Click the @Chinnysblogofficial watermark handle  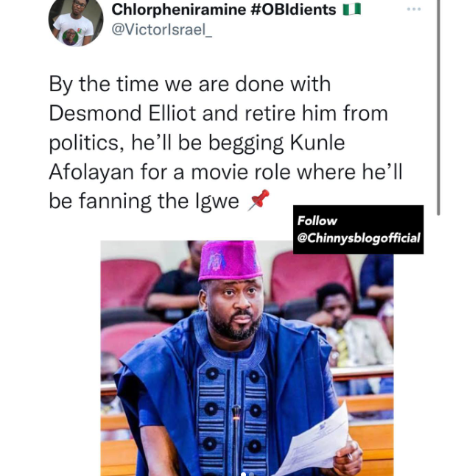click(x=358, y=238)
